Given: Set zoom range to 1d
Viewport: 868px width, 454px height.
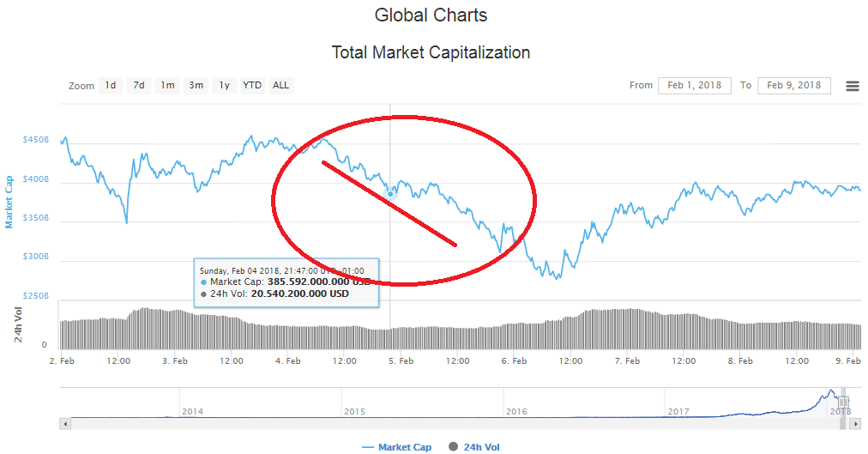Looking at the screenshot, I should pyautogui.click(x=111, y=85).
